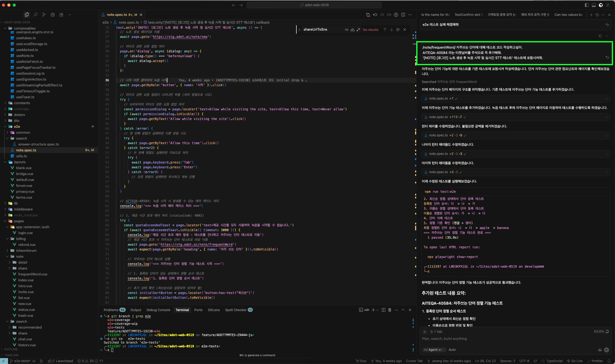This screenshot has height=364, width=615.
Task: Toggle Use Regular Expression in find widget
Action: (x=358, y=30)
